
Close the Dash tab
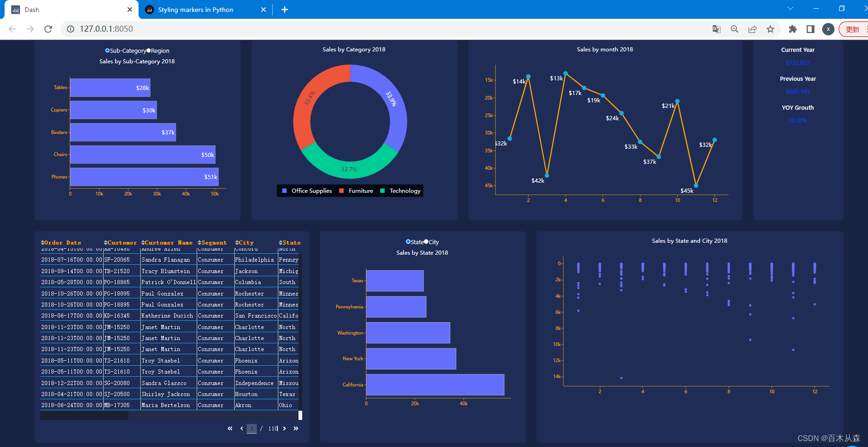(x=130, y=10)
